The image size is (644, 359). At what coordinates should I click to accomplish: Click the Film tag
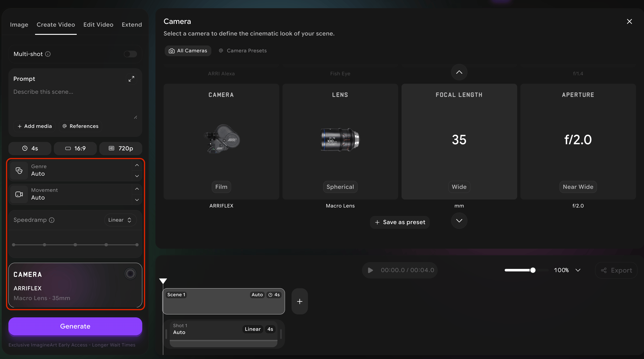tap(221, 187)
